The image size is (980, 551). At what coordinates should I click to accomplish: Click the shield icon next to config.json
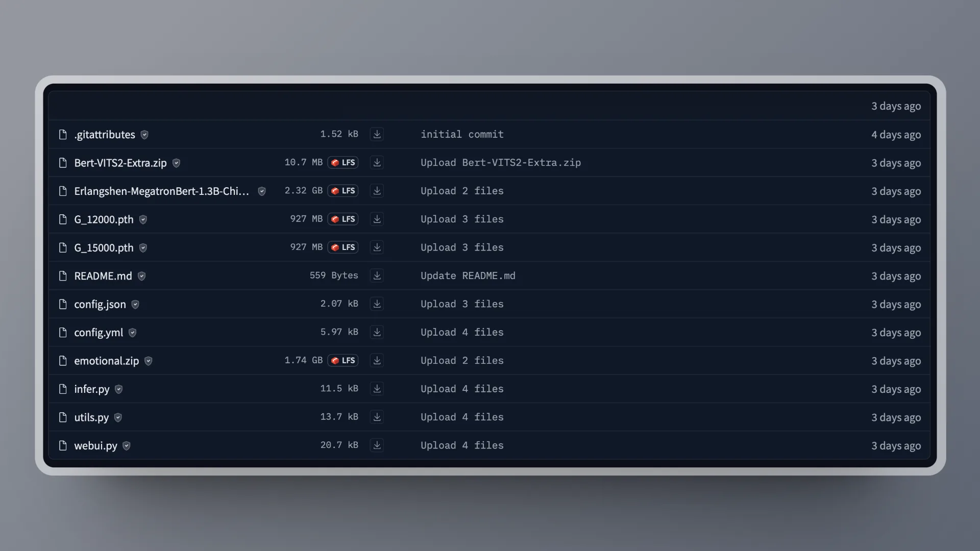[135, 305]
